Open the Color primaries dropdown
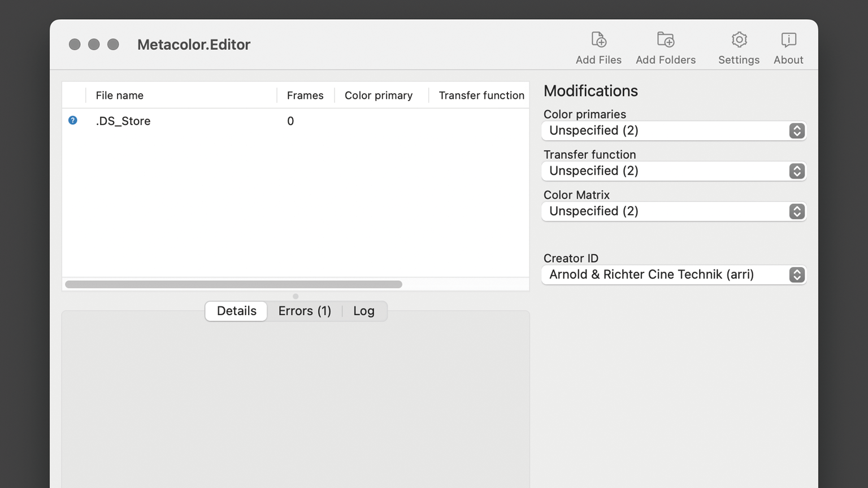 [673, 131]
